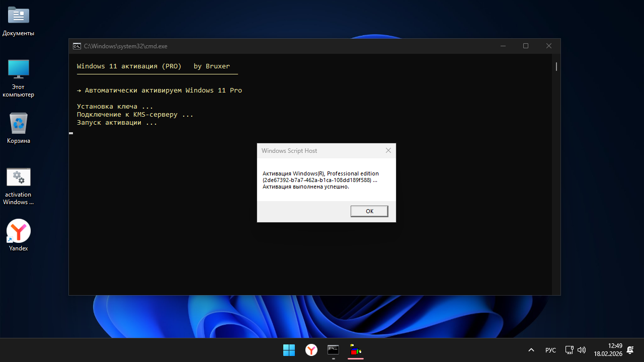Open notifications via the snoozed bell icon
This screenshot has width=644, height=362.
[x=630, y=350]
